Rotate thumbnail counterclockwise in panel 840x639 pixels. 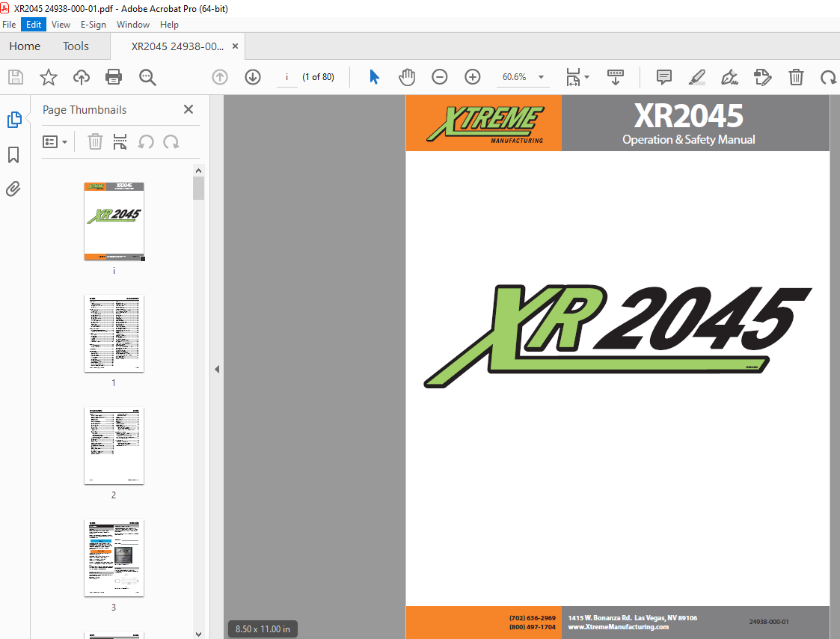(146, 142)
